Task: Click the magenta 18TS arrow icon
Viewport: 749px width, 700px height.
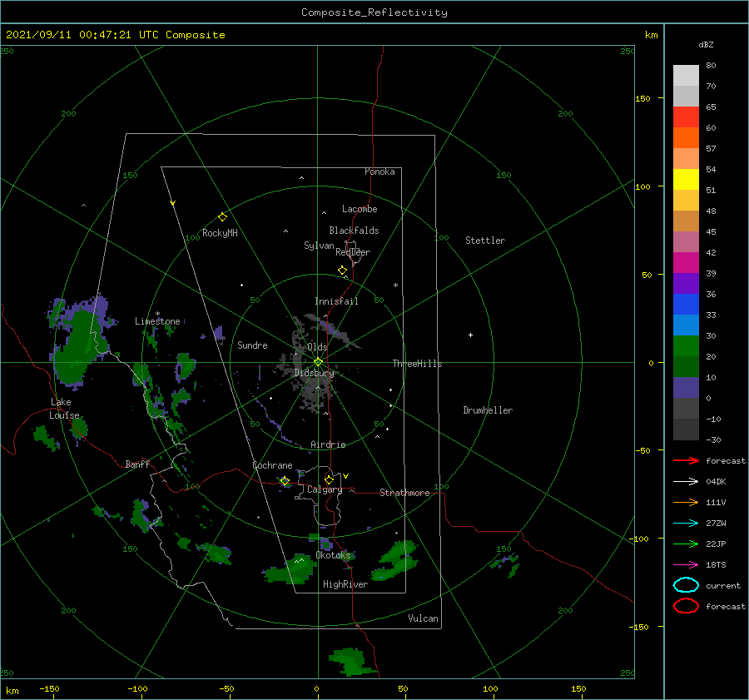Action: pyautogui.click(x=686, y=565)
